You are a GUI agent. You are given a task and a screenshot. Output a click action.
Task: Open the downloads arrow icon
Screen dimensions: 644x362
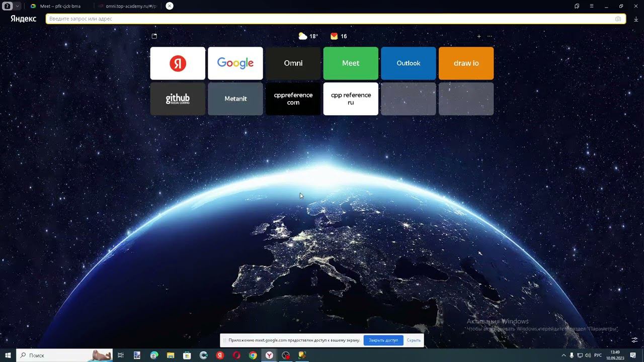[636, 19]
